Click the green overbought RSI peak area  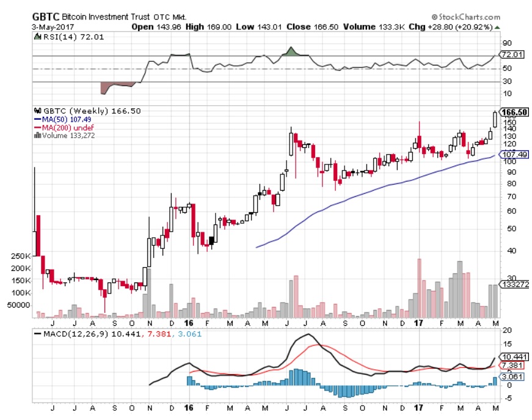point(291,51)
